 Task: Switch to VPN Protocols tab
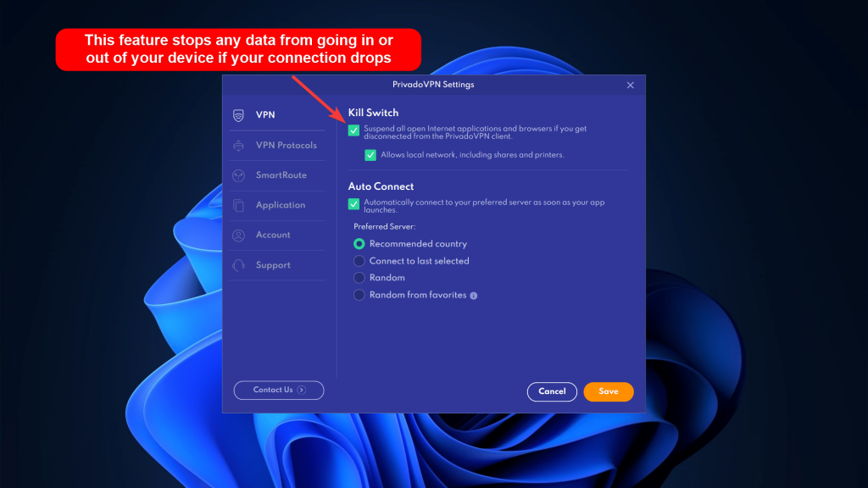tap(277, 146)
